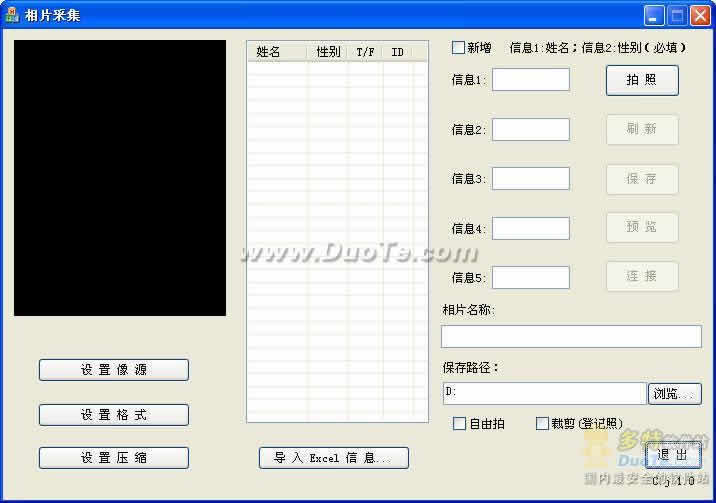Click the 浏览 browse button
This screenshot has height=503, width=716.
pos(674,394)
